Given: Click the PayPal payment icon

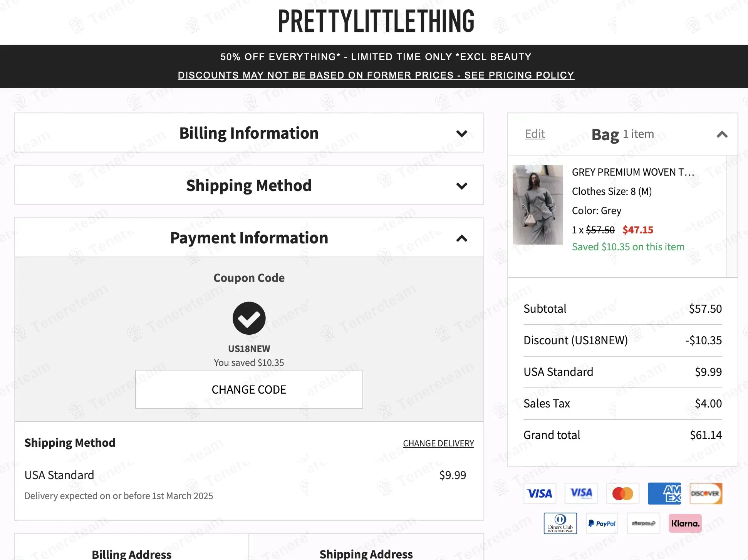Looking at the screenshot, I should click(602, 523).
